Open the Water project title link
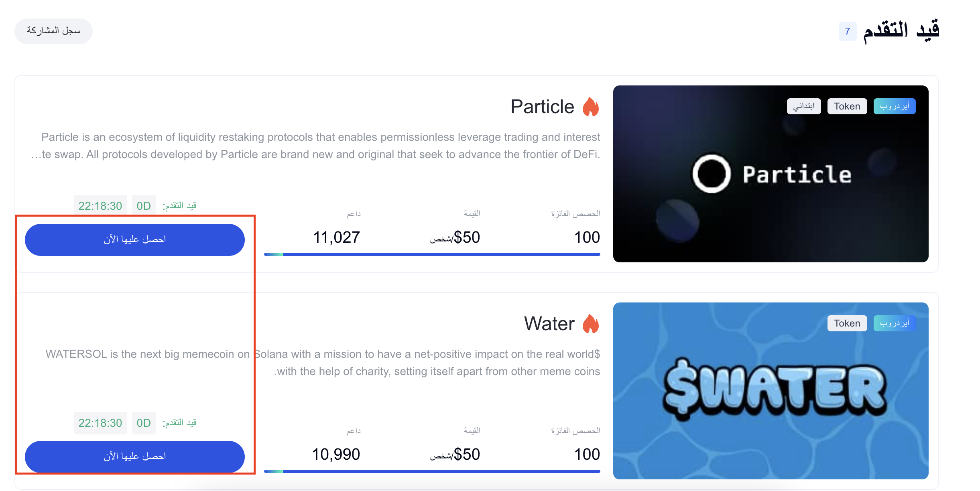The height and width of the screenshot is (491, 980). click(x=549, y=324)
